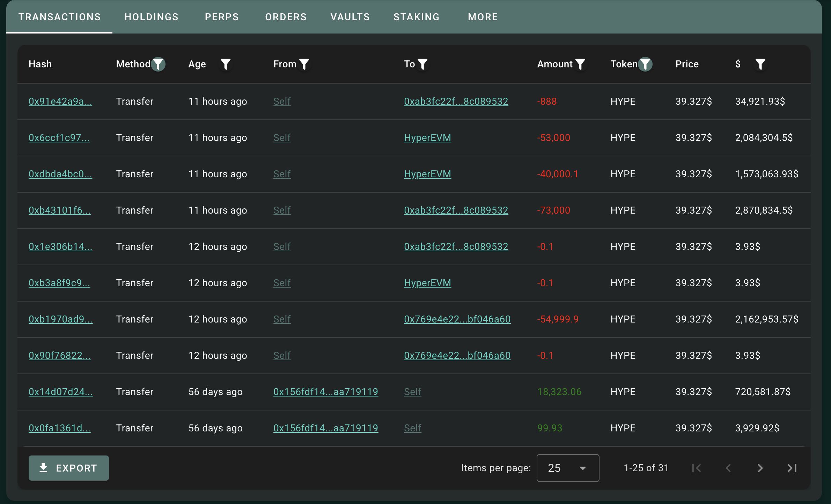
Task: Open the Method column filter
Action: pos(158,64)
